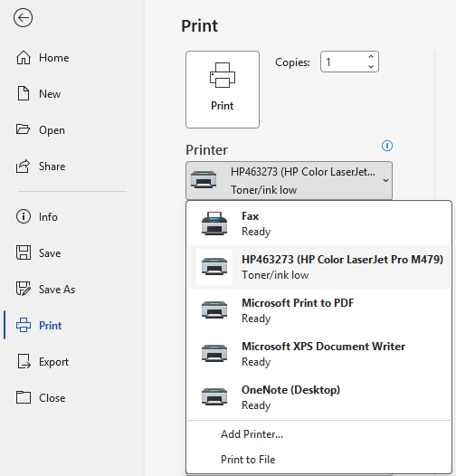Choose Microsoft Print to PDF
The width and height of the screenshot is (456, 476).
pos(319,310)
